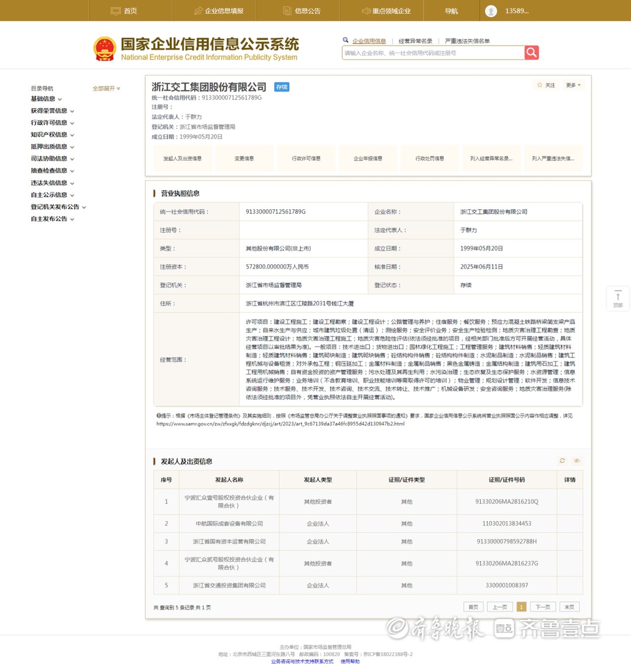Open 列入严重违法失信 tab button
This screenshot has height=672, width=631.
pos(553,158)
